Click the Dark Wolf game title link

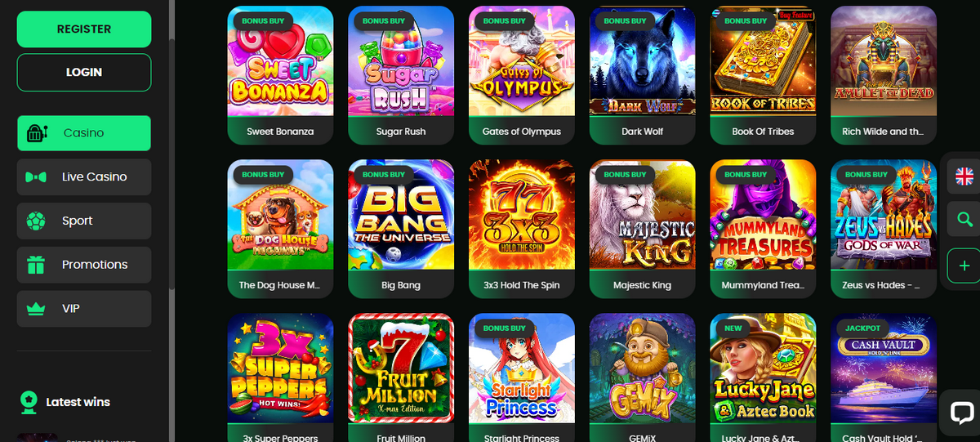643,132
